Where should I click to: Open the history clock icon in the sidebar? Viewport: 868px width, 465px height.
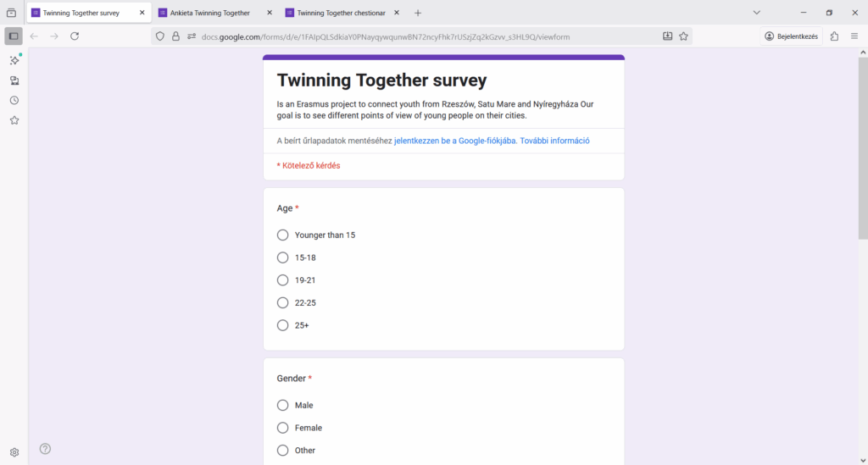14,101
